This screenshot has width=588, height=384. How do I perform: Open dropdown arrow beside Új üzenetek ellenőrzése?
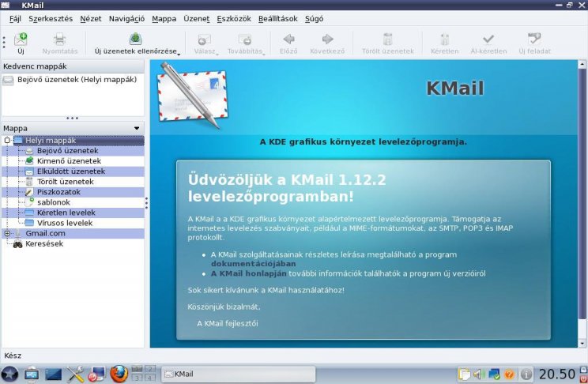pos(179,55)
